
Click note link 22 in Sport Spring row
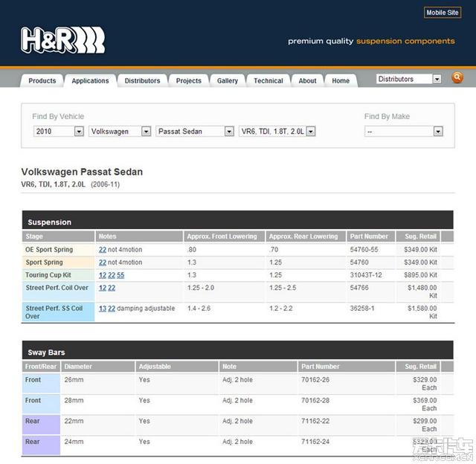[103, 262]
